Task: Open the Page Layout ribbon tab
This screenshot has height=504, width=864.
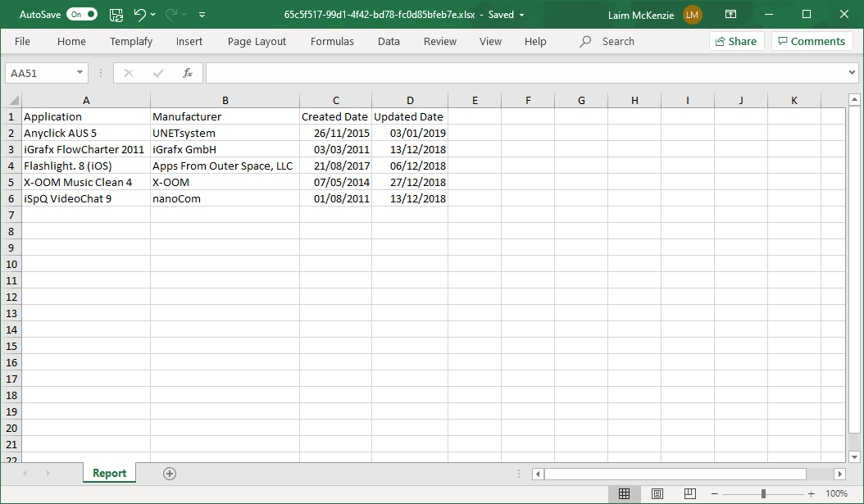Action: [257, 42]
